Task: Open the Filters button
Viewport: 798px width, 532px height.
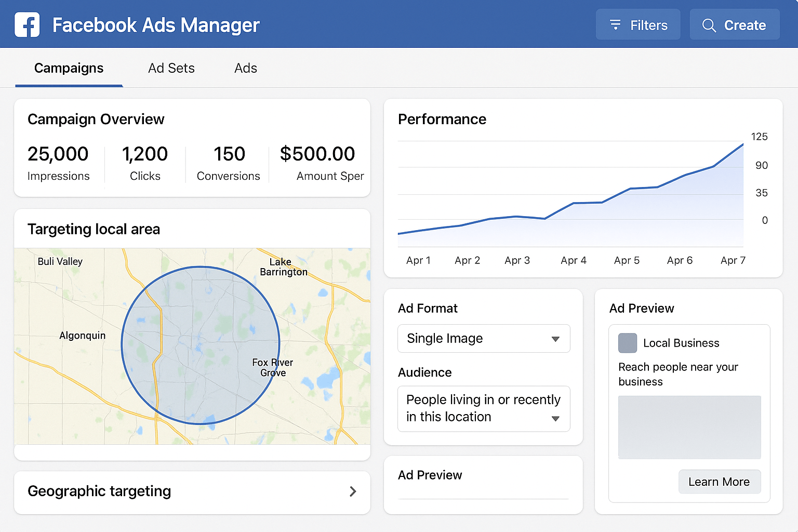Action: click(638, 24)
